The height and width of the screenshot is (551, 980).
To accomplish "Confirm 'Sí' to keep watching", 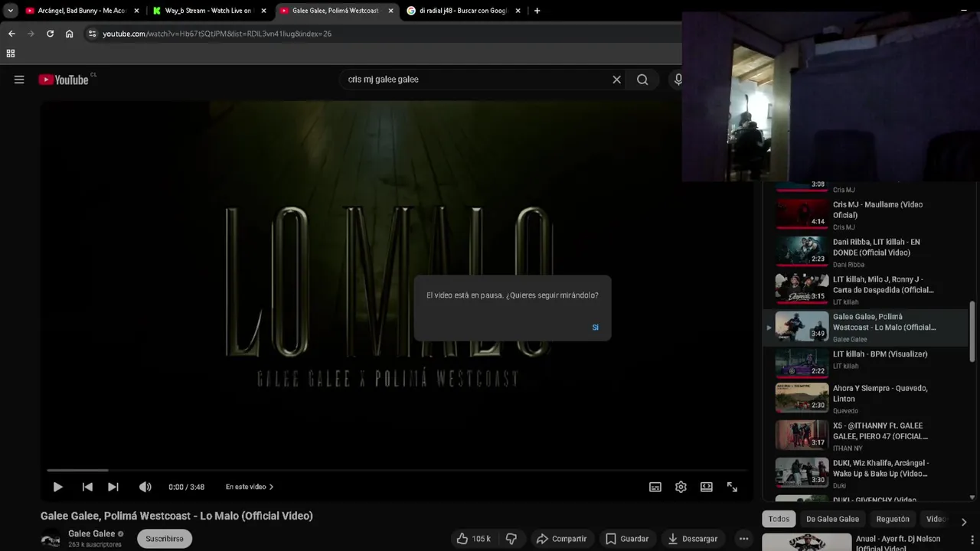I will 595,328.
